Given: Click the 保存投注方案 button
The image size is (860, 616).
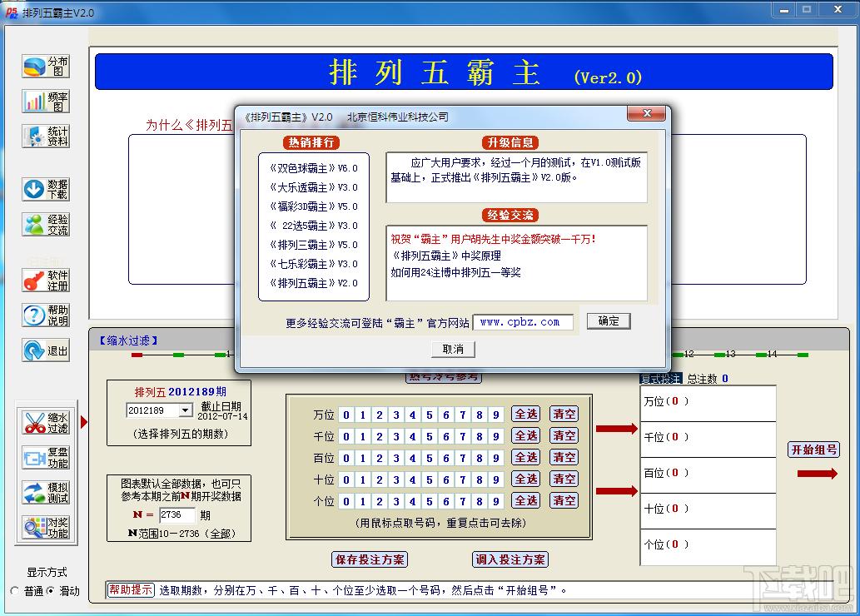Looking at the screenshot, I should pyautogui.click(x=370, y=559).
